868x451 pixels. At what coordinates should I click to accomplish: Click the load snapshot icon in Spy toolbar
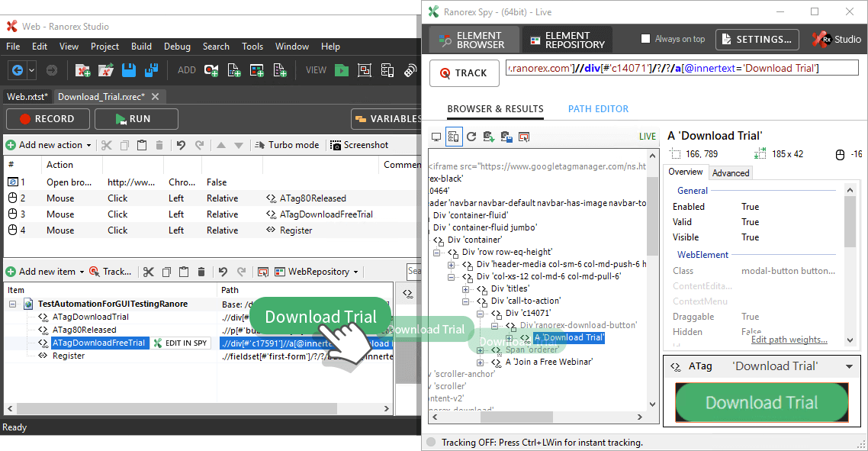(489, 137)
